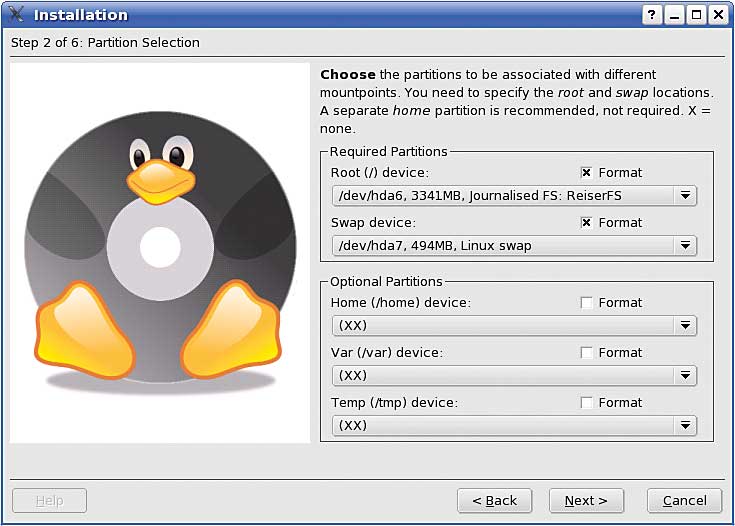Open the Root device dropdown showing /dev/hda6

[x=514, y=195]
